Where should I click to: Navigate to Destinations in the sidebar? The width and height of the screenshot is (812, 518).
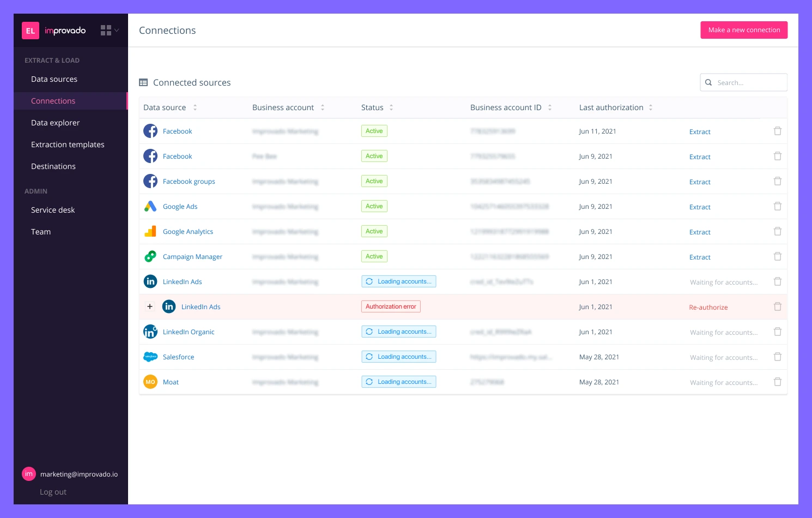click(53, 166)
